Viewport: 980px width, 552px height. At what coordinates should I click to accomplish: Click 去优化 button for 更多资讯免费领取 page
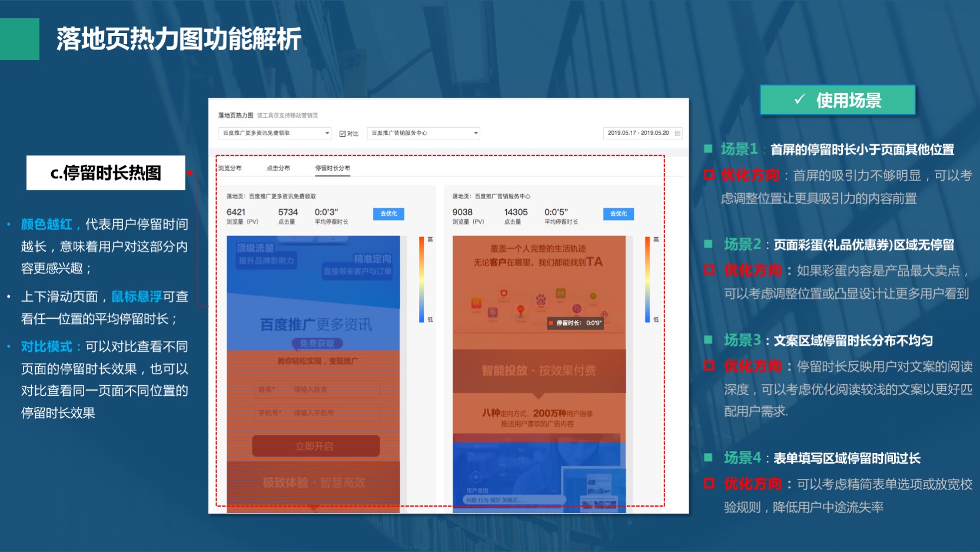click(388, 214)
